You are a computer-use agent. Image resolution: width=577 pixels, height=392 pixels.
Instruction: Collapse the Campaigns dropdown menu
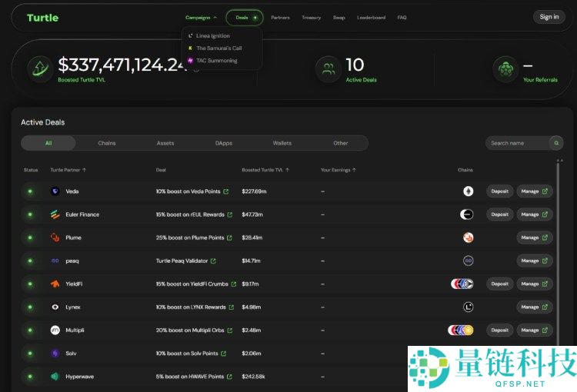[x=201, y=17]
